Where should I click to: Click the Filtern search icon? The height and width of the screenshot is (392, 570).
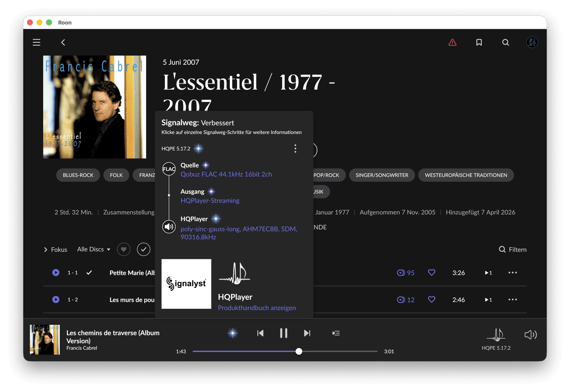coord(502,250)
